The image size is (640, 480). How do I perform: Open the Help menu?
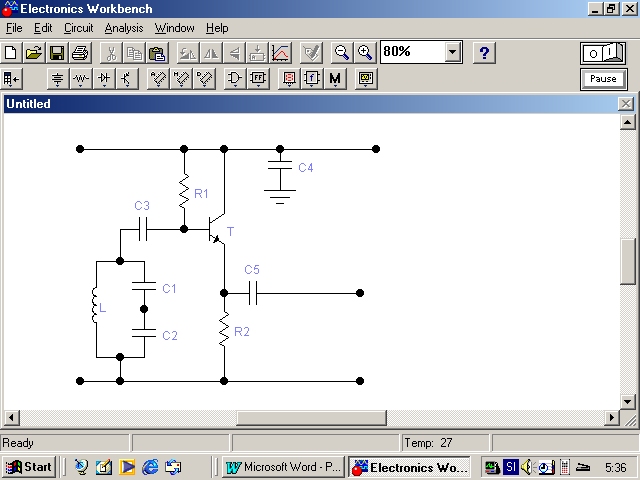(217, 28)
